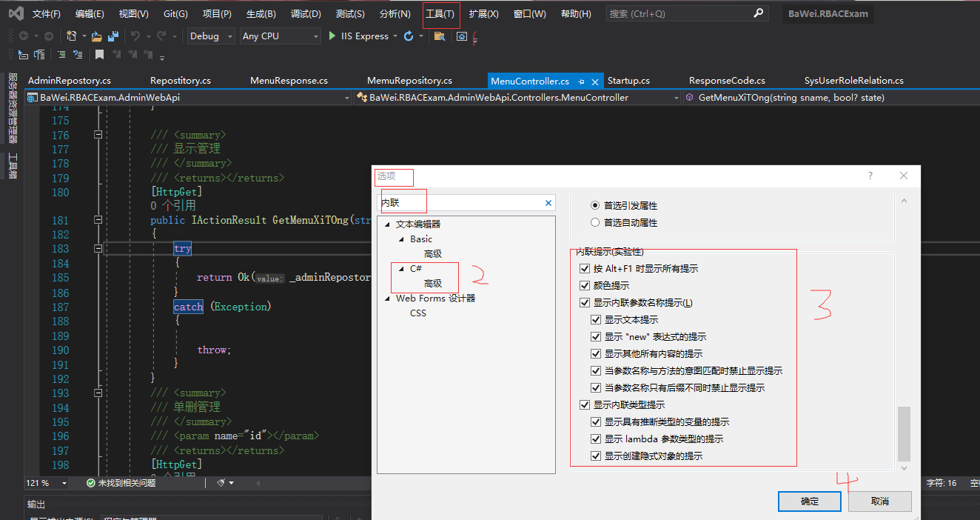Viewport: 980px width, 520px height.
Task: Click the pin icon on MenuController.cs tab
Action: click(582, 81)
